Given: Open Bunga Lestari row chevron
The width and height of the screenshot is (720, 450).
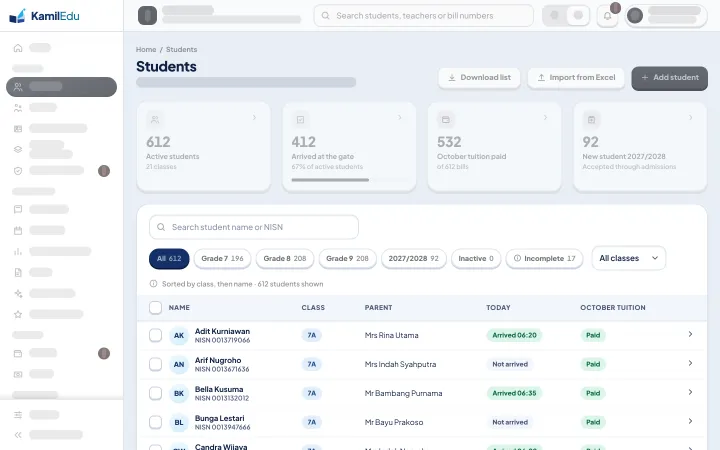Looking at the screenshot, I should (x=690, y=421).
